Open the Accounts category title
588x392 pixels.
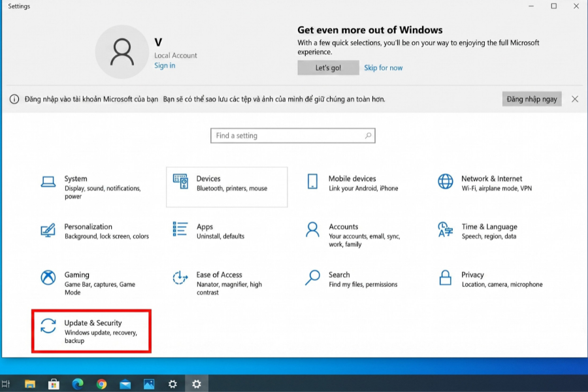point(344,227)
